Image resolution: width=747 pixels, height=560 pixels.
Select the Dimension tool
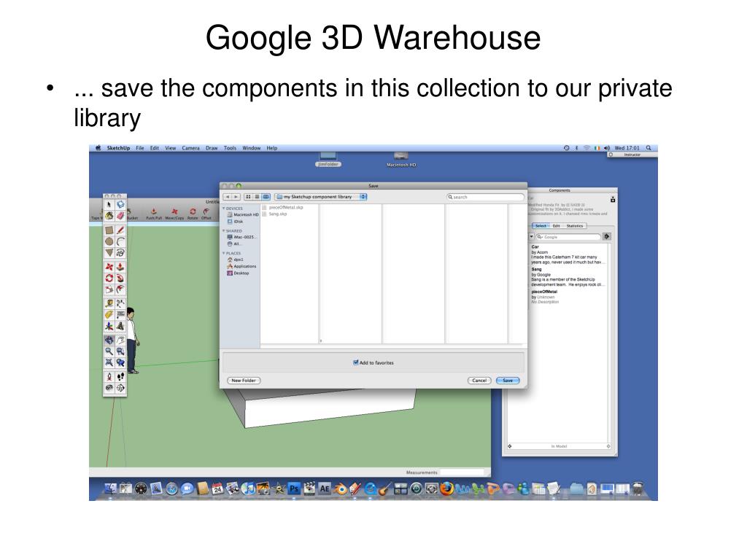tap(120, 303)
